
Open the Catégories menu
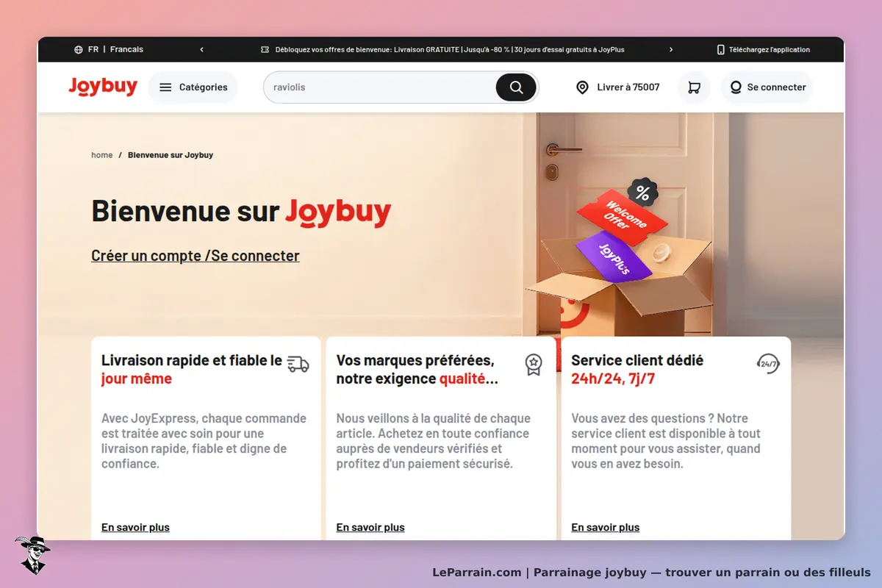[x=193, y=87]
